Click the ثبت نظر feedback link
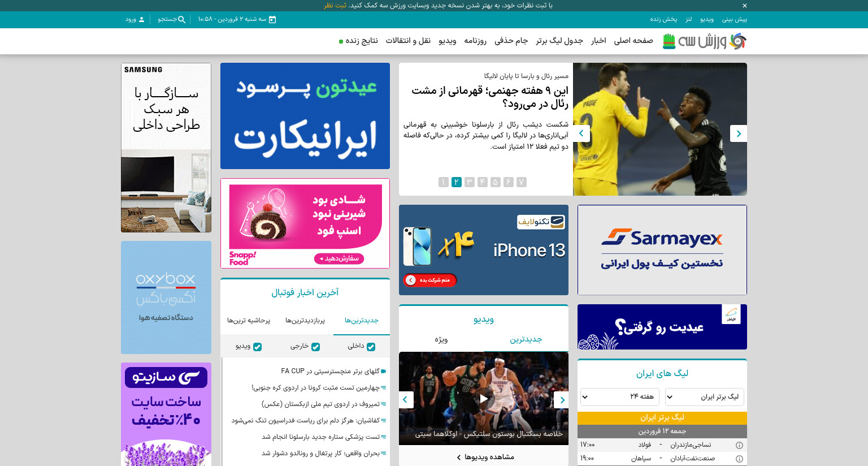 tap(335, 6)
